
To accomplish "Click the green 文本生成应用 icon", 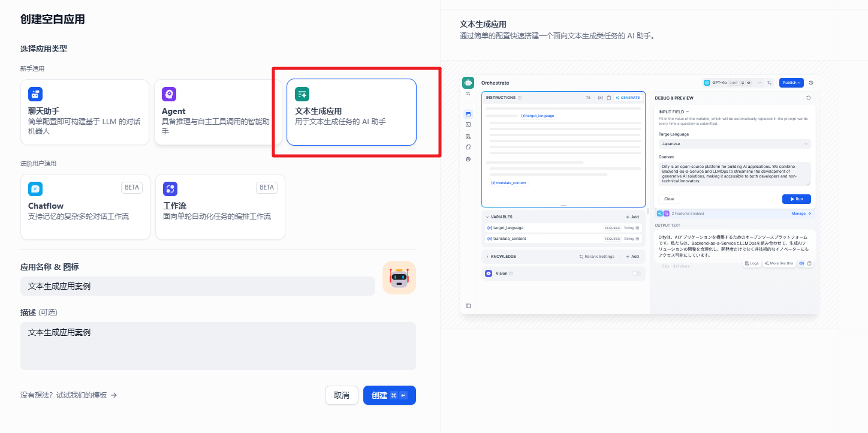I will point(302,94).
